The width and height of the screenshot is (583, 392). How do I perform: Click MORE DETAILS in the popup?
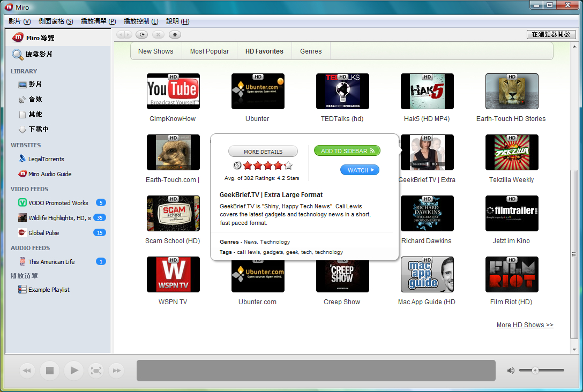click(x=263, y=152)
